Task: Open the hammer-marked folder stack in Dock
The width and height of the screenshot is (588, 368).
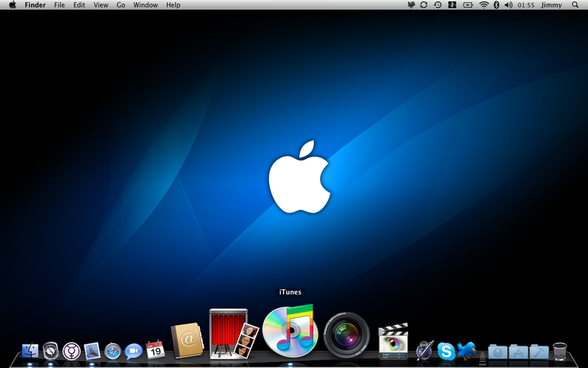Action: 539,352
